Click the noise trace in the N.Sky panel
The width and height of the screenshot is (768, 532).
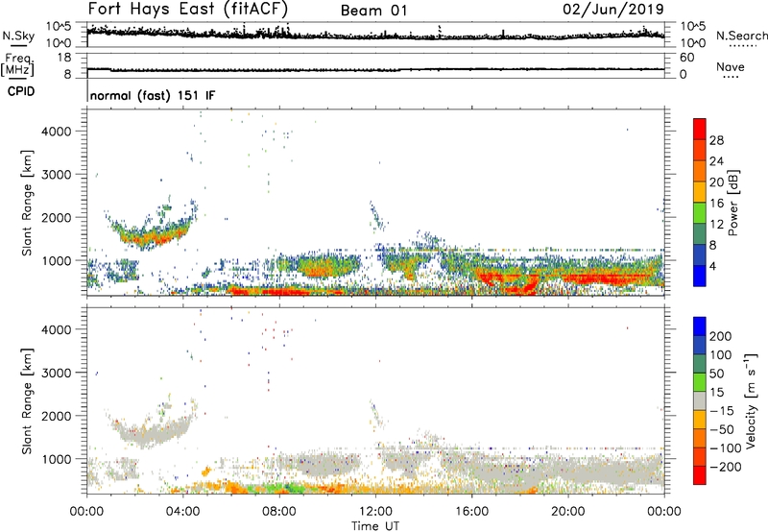tap(375, 35)
